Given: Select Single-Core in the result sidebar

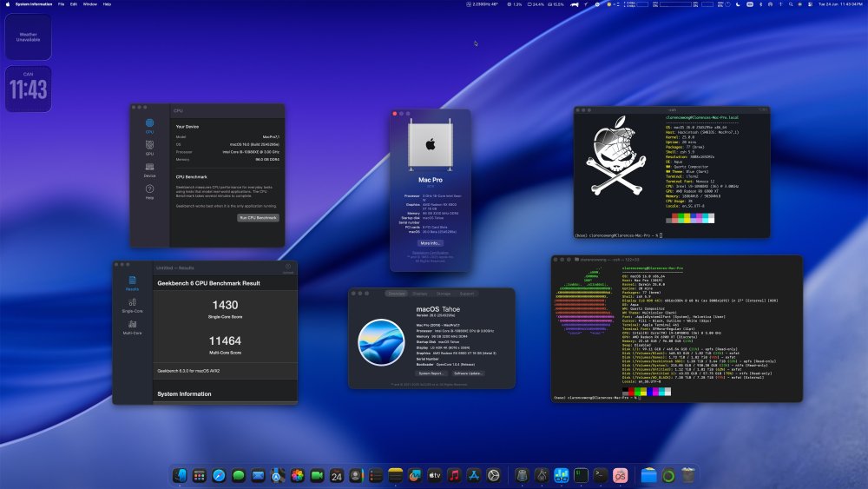Looking at the screenshot, I should pos(132,305).
